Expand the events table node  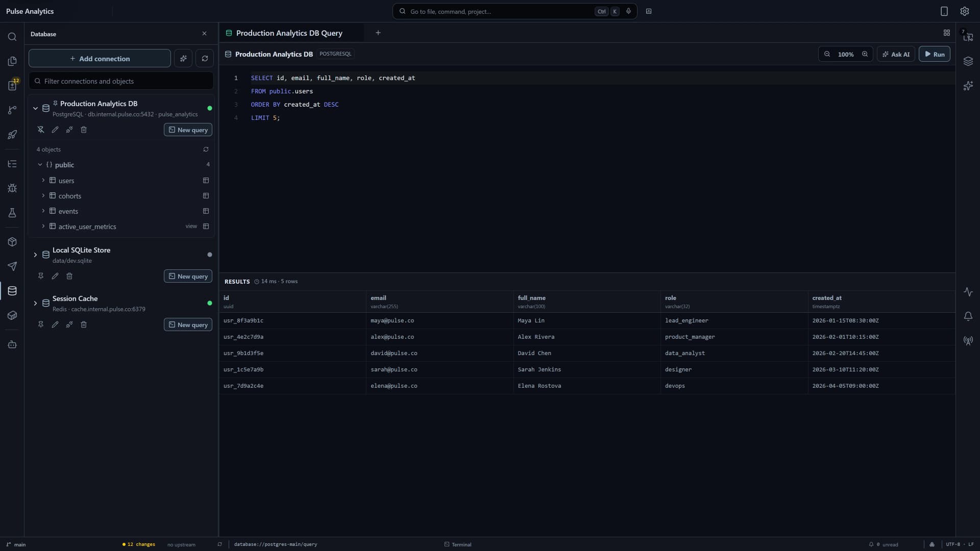click(x=43, y=211)
